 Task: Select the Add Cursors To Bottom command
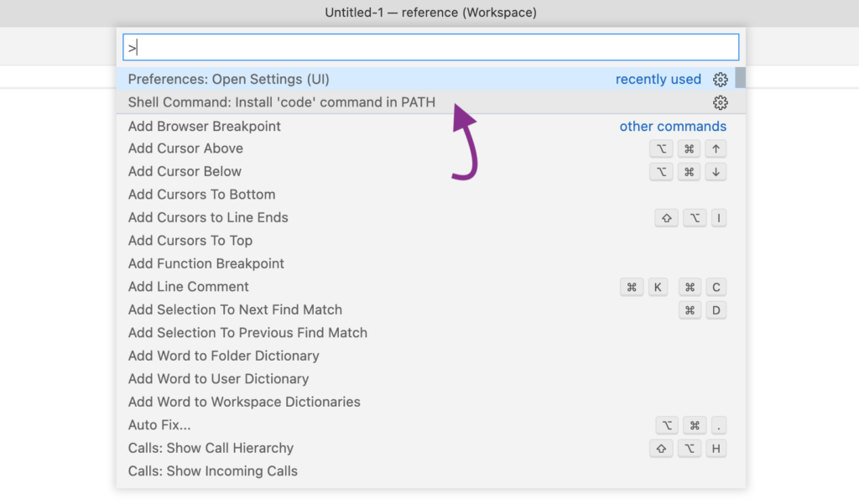point(201,194)
